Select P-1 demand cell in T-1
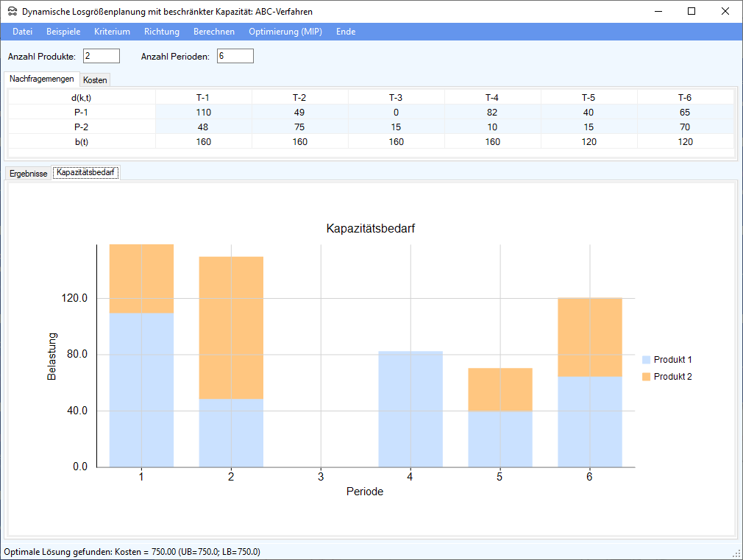Viewport: 743px width, 560px height. point(204,113)
